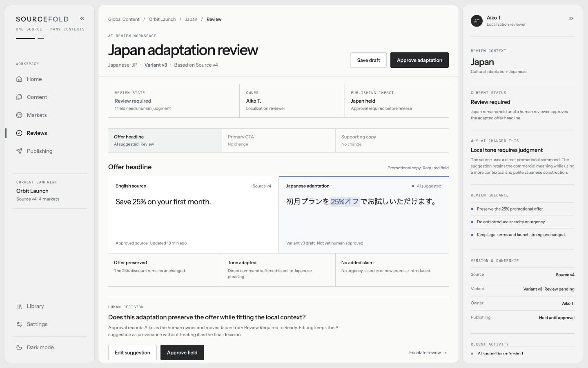The width and height of the screenshot is (588, 368).
Task: Click the Settings sliders icon
Action: point(19,324)
